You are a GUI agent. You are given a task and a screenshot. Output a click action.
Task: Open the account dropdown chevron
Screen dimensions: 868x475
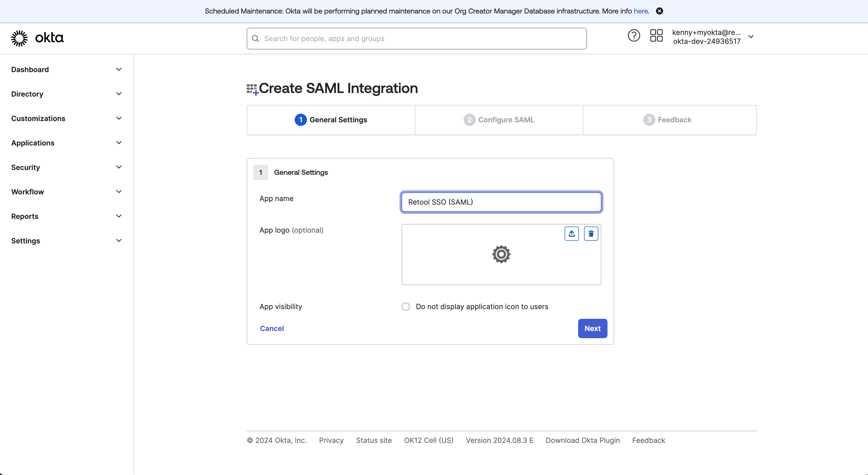[x=751, y=37]
